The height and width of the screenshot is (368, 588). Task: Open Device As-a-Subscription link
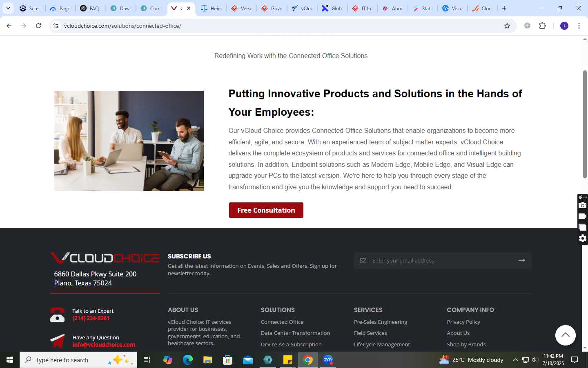pos(291,344)
